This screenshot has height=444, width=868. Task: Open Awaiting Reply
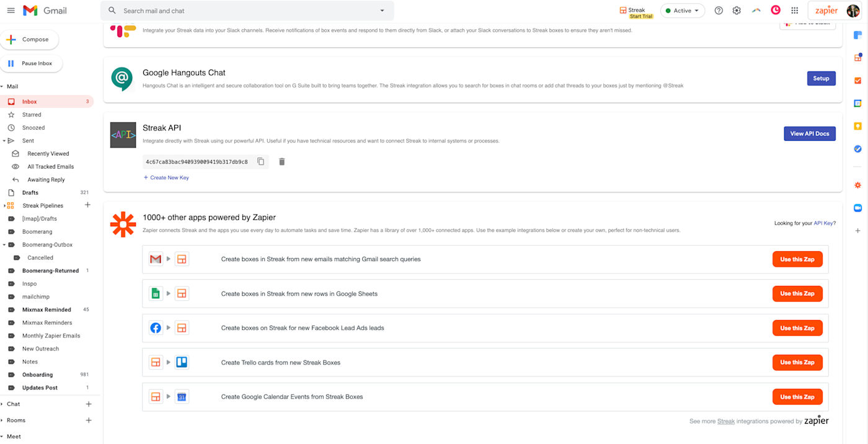pos(46,180)
